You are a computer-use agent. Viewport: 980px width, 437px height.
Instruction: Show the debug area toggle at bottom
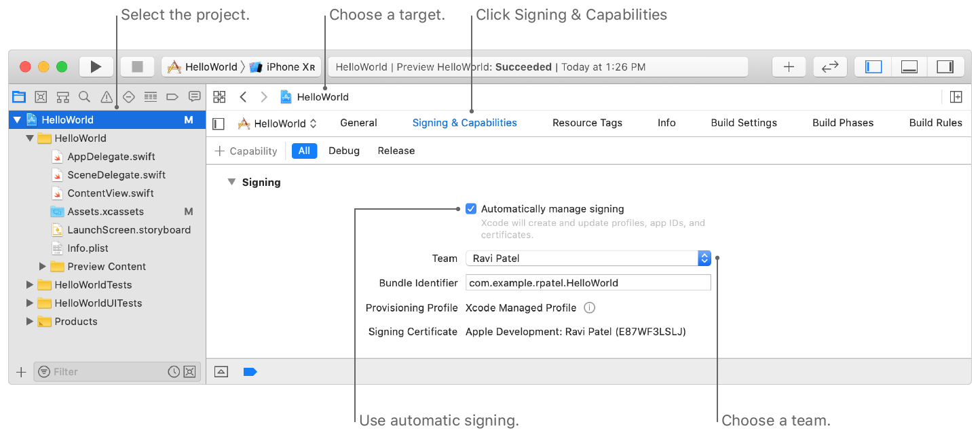pos(221,372)
